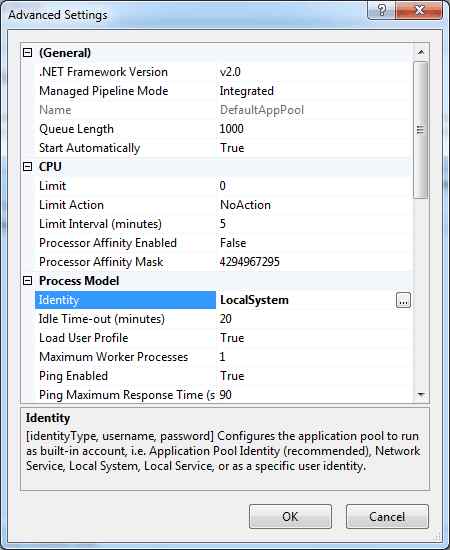This screenshot has height=550, width=450.
Task: Collapse the CPU section
Action: tap(27, 167)
